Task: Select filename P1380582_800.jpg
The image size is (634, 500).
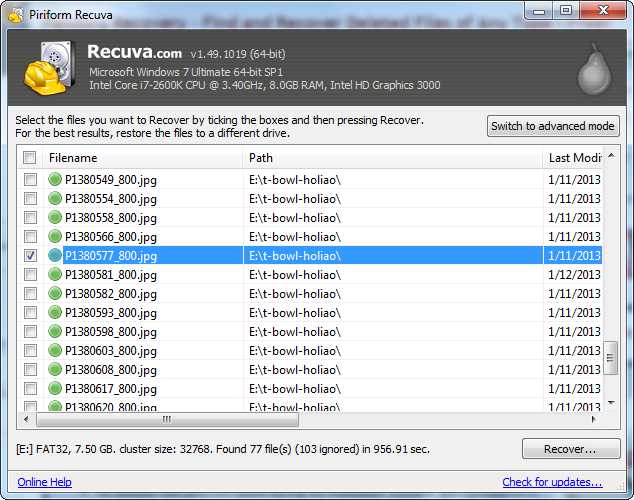Action: click(111, 294)
